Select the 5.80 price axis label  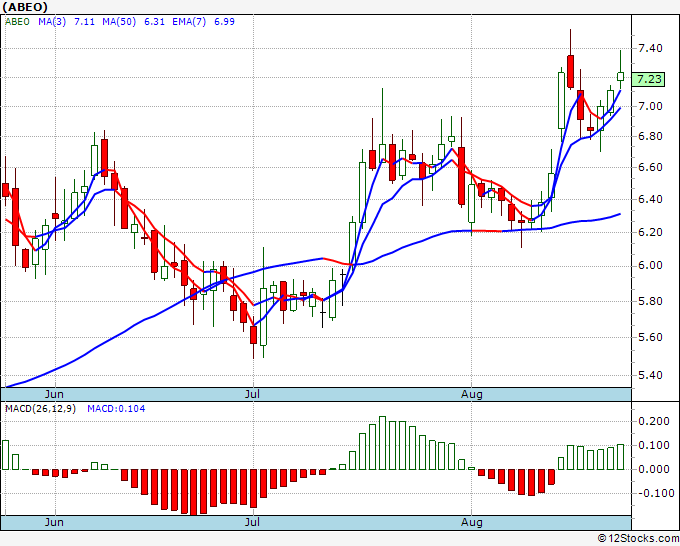[x=651, y=301]
